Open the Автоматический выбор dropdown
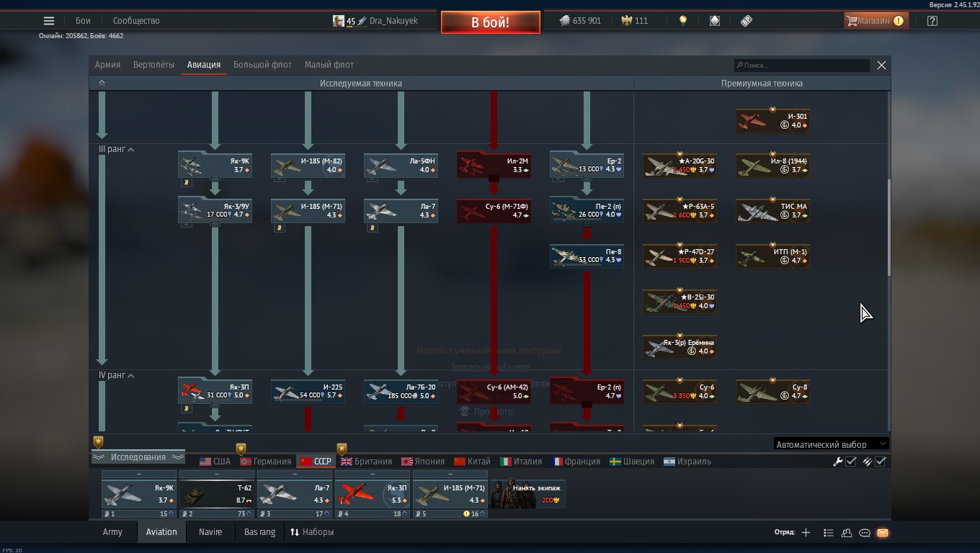This screenshot has width=980, height=553. (831, 444)
